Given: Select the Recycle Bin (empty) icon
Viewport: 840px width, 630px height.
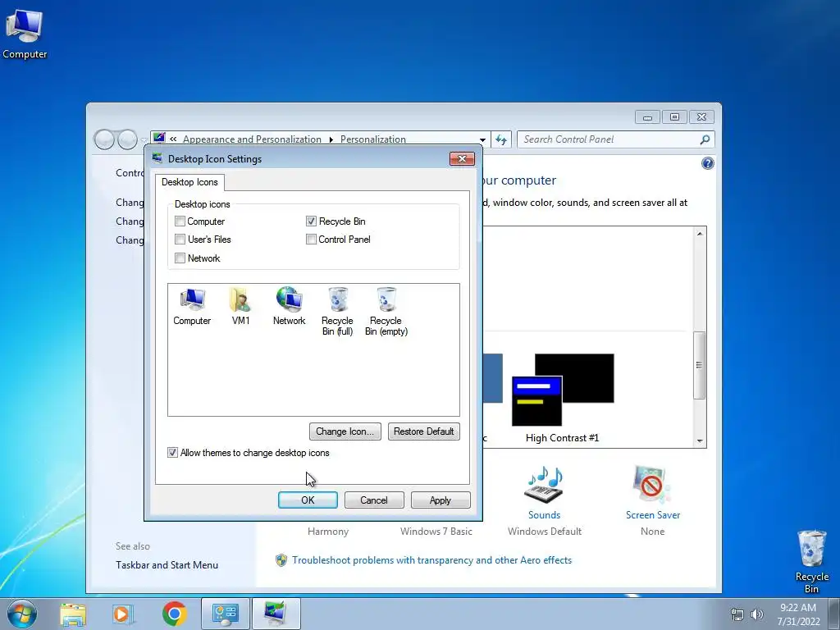Looking at the screenshot, I should [386, 311].
